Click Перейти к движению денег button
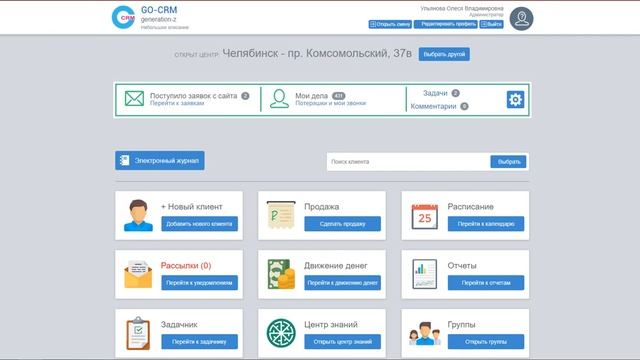 342,282
